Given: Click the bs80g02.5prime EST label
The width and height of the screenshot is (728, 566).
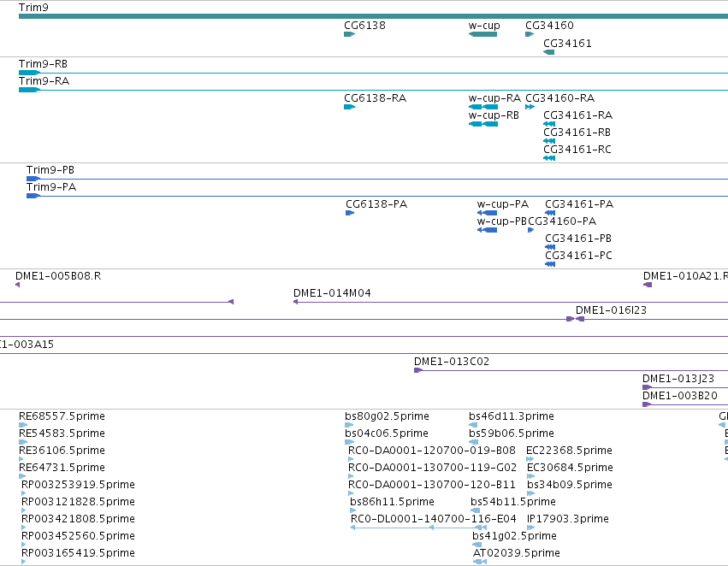Looking at the screenshot, I should pyautogui.click(x=387, y=416).
